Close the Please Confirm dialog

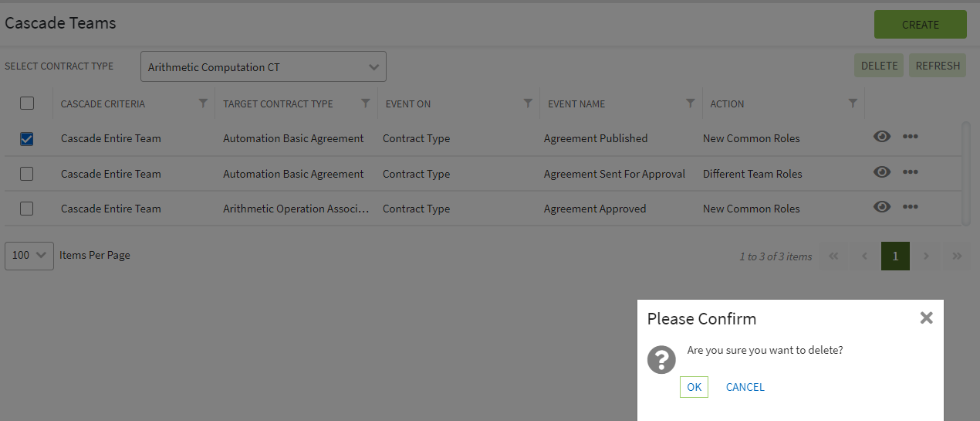[x=926, y=317]
